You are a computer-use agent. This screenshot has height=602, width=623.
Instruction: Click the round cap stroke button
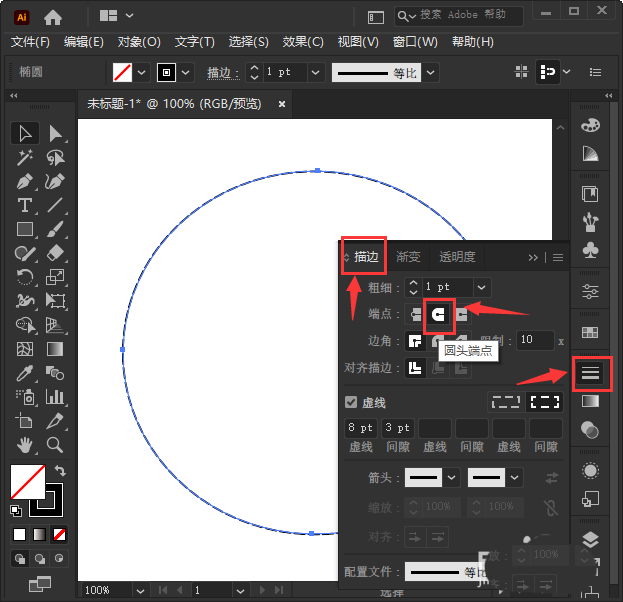click(438, 314)
